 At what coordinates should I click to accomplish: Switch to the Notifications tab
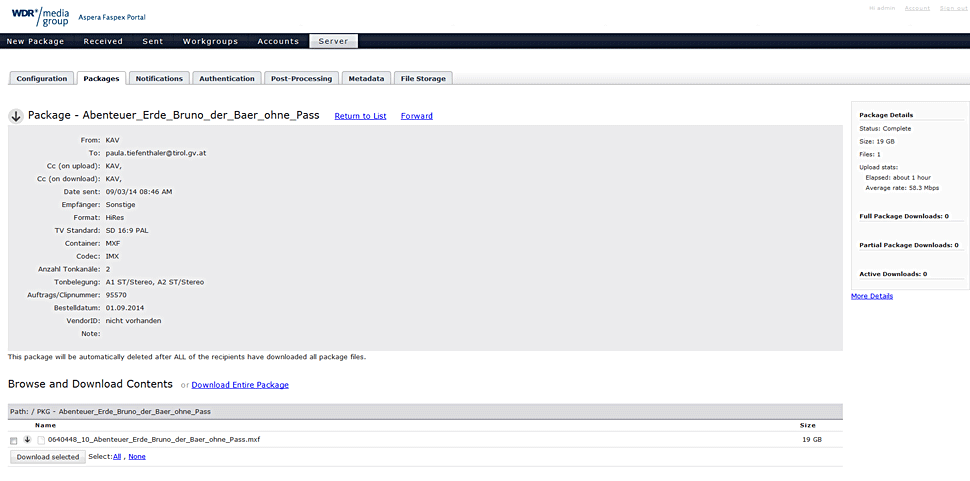(159, 78)
